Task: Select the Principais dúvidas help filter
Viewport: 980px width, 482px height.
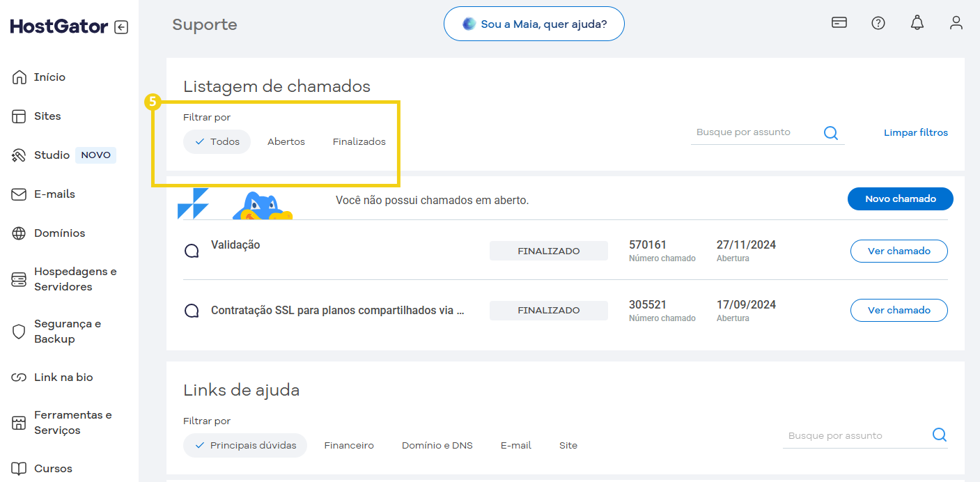Action: (x=245, y=445)
